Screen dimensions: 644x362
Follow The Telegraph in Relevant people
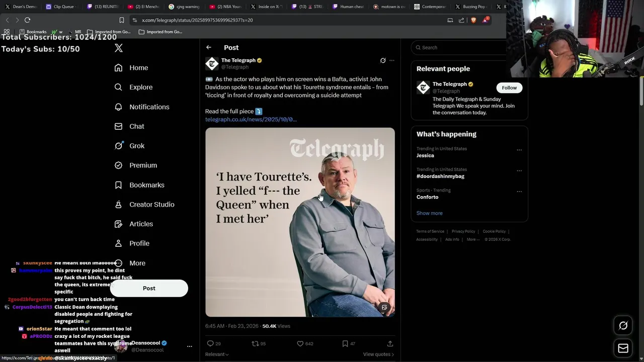509,87
